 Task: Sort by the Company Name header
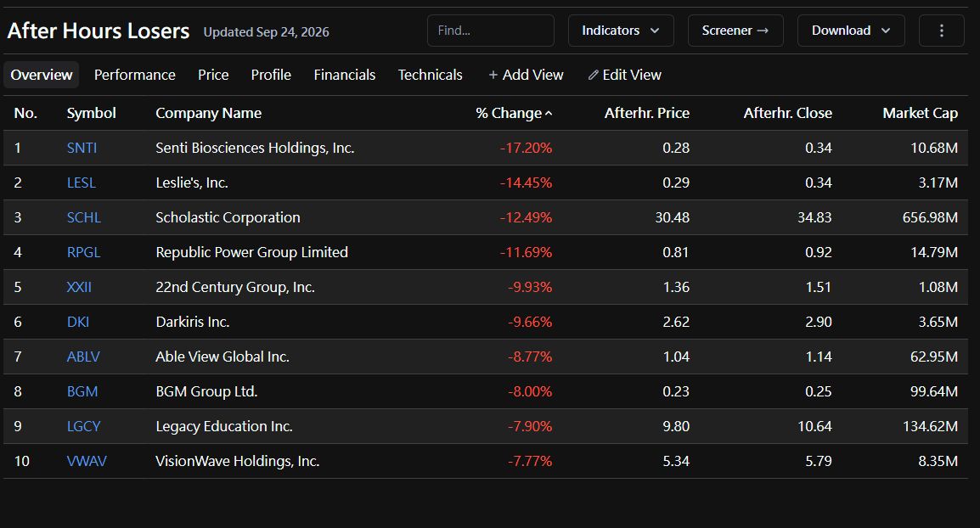tap(208, 113)
